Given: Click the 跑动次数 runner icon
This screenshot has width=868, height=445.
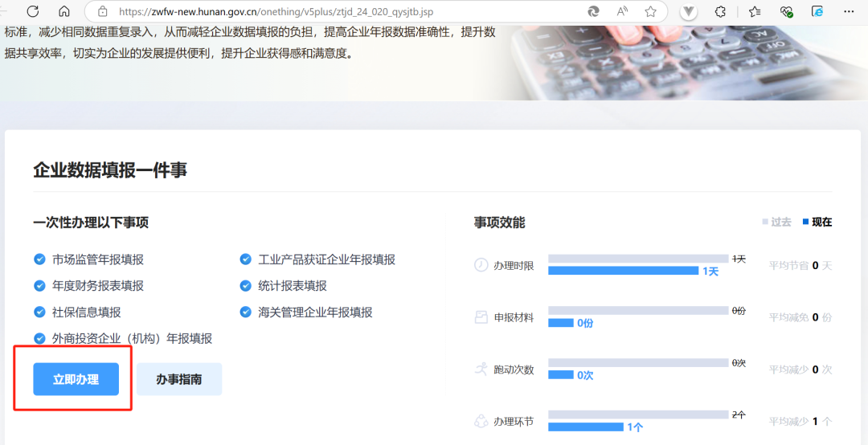Looking at the screenshot, I should [x=481, y=369].
